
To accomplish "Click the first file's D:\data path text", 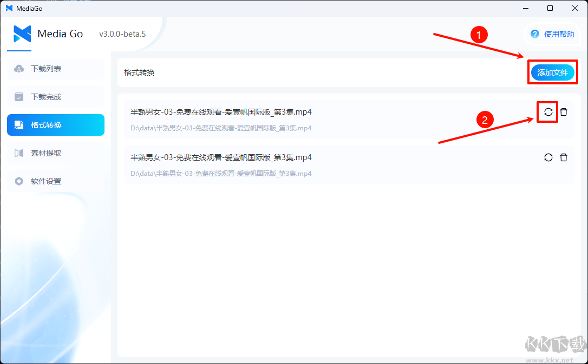I will pos(221,128).
